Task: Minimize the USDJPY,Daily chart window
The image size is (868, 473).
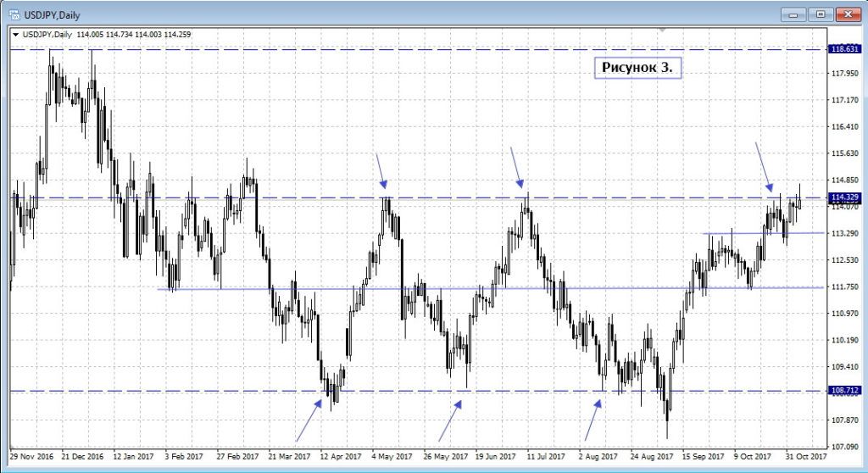Action: pos(794,14)
